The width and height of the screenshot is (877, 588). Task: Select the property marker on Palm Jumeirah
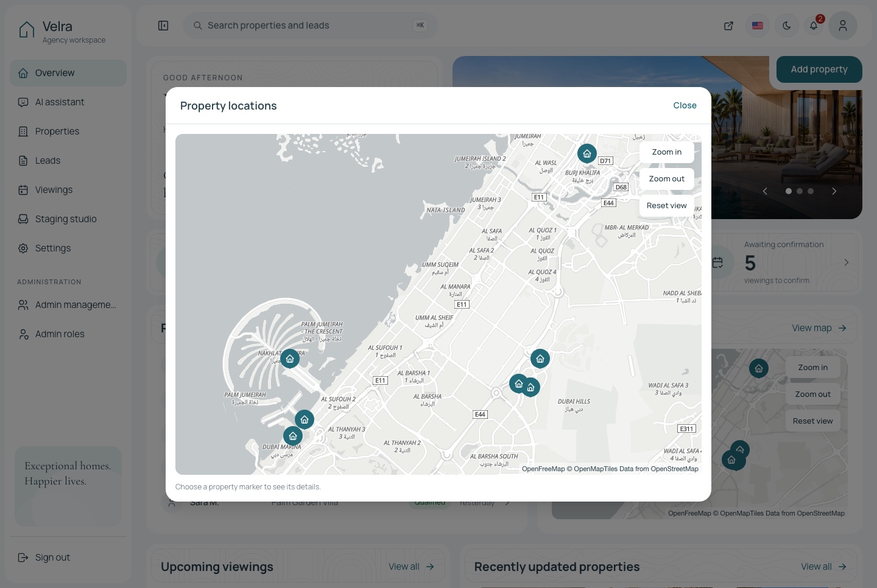[290, 359]
